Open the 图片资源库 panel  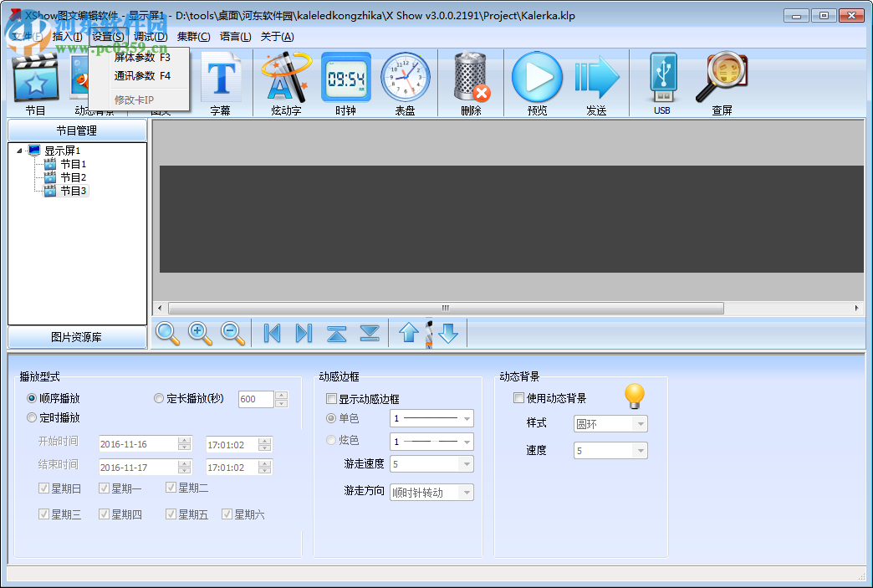point(76,337)
